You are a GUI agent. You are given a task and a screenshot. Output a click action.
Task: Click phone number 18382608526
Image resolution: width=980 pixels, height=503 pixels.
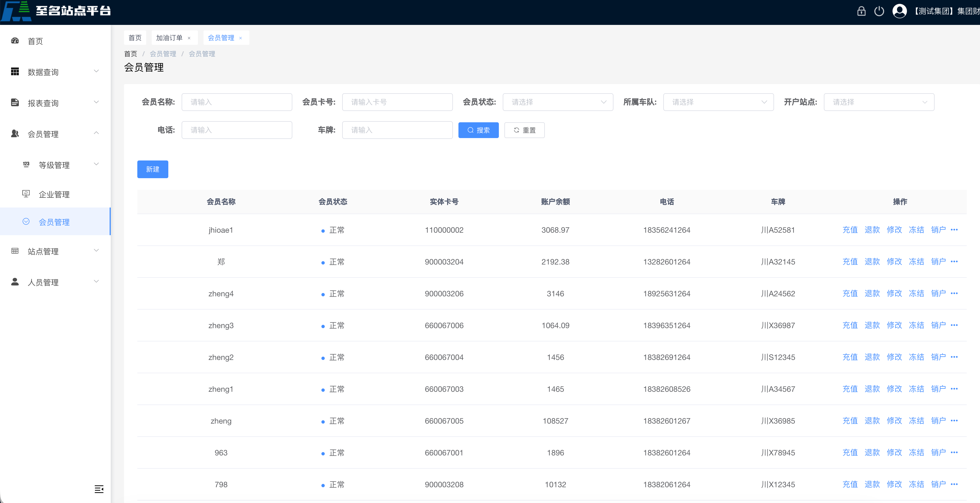(667, 389)
